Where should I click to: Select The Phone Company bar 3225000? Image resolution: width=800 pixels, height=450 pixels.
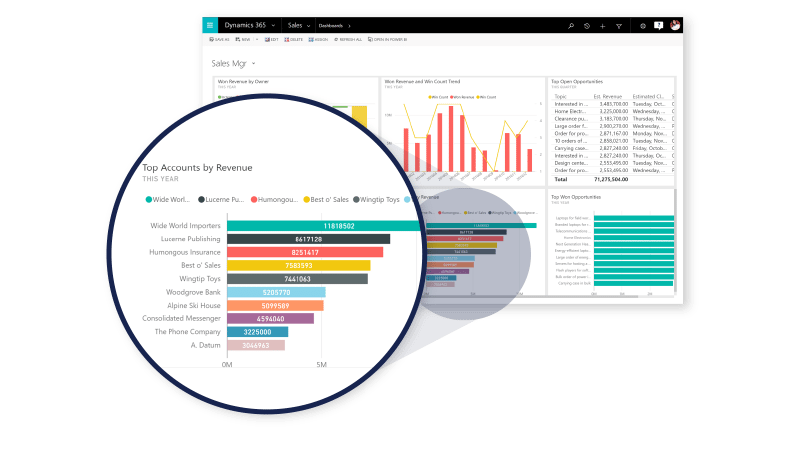(258, 332)
